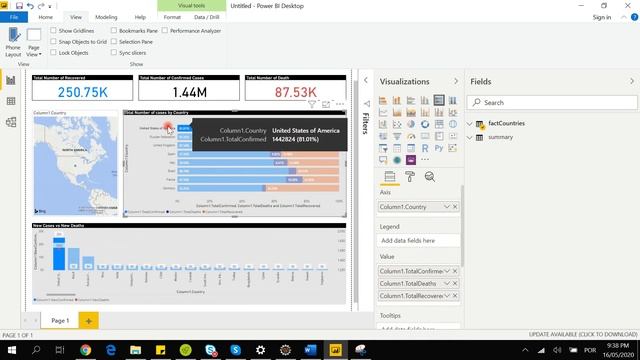The height and width of the screenshot is (360, 640).
Task: Open More options ellipsis on chart
Action: [340, 104]
